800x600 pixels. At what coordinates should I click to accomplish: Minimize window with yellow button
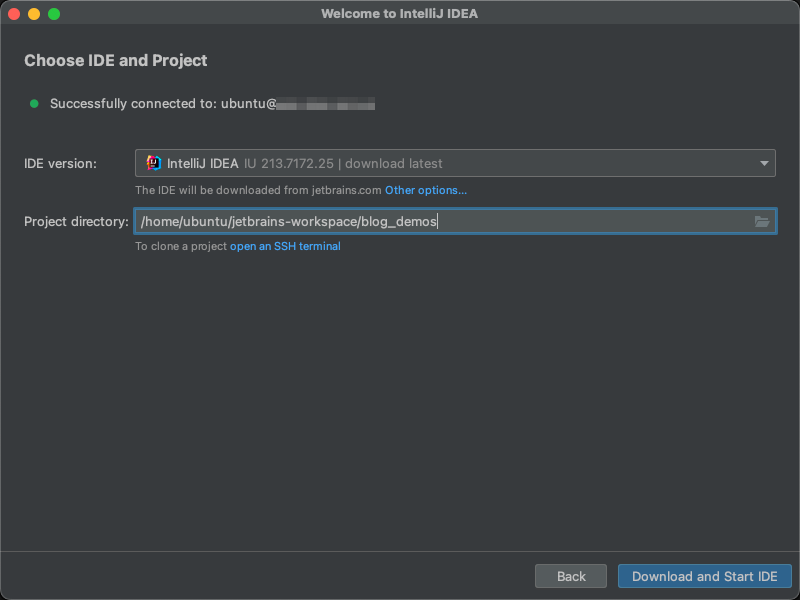point(34,14)
